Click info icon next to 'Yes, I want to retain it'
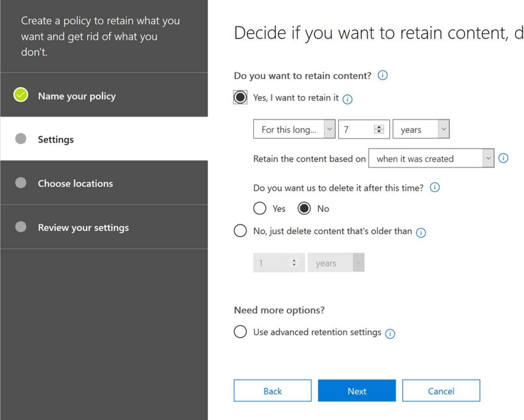Image resolution: width=524 pixels, height=420 pixels. [x=347, y=99]
